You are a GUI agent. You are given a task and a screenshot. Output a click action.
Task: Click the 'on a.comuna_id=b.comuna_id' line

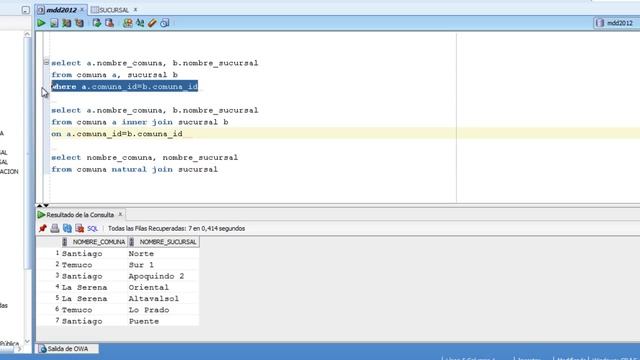pos(117,133)
